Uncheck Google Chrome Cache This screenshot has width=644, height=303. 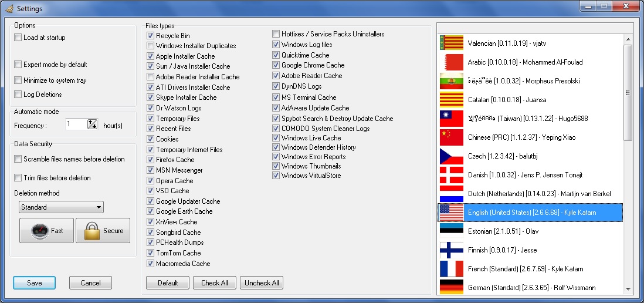[x=276, y=65]
